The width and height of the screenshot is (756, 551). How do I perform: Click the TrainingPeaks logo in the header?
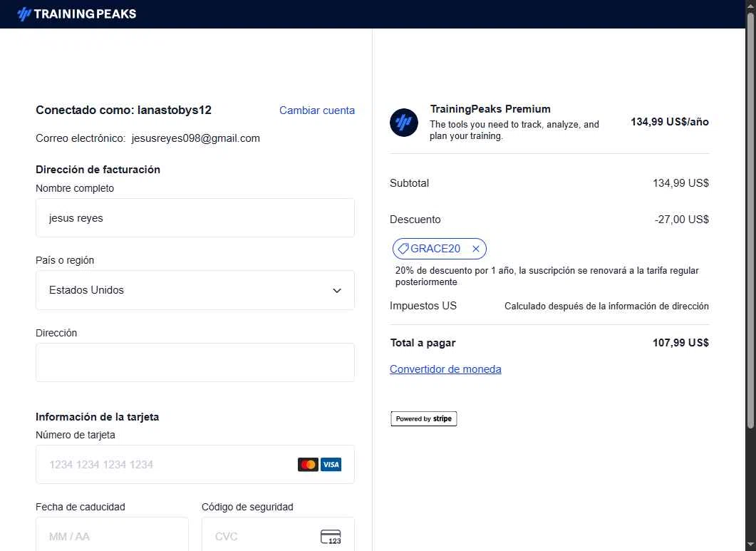(x=77, y=14)
